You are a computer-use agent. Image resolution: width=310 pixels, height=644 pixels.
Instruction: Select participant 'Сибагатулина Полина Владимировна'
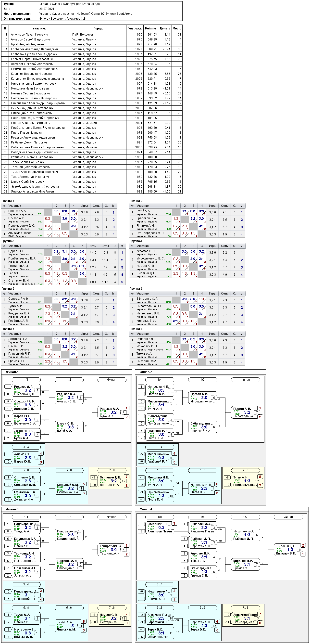point(37,147)
